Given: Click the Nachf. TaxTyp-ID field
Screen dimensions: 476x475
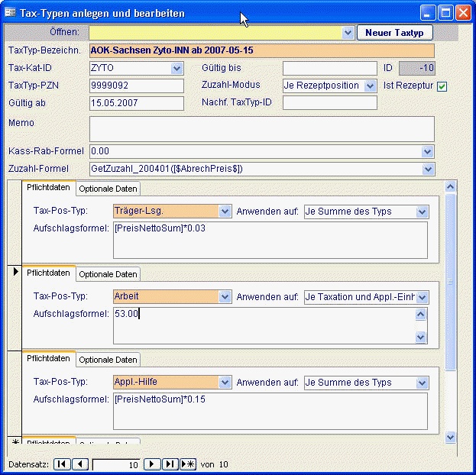Looking at the screenshot, I should click(x=330, y=103).
